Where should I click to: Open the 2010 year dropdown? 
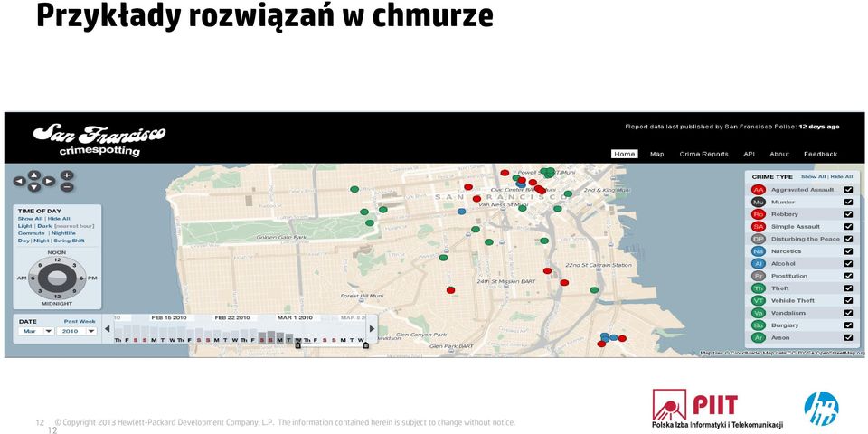(76, 331)
